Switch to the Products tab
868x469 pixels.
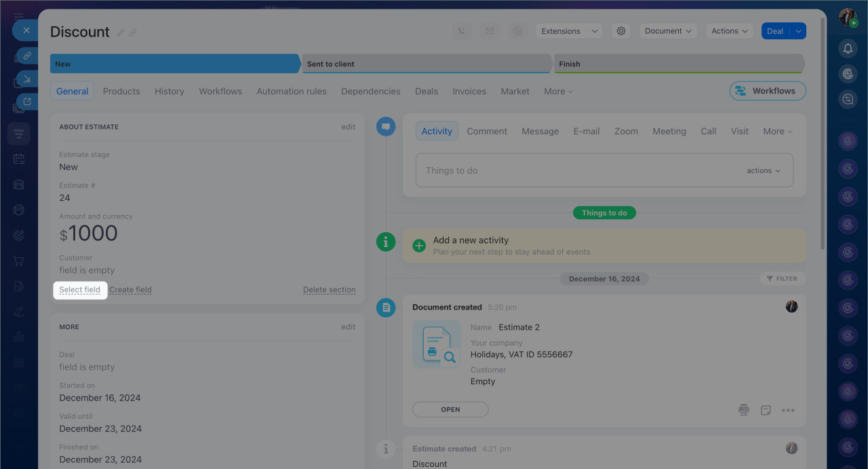point(121,92)
